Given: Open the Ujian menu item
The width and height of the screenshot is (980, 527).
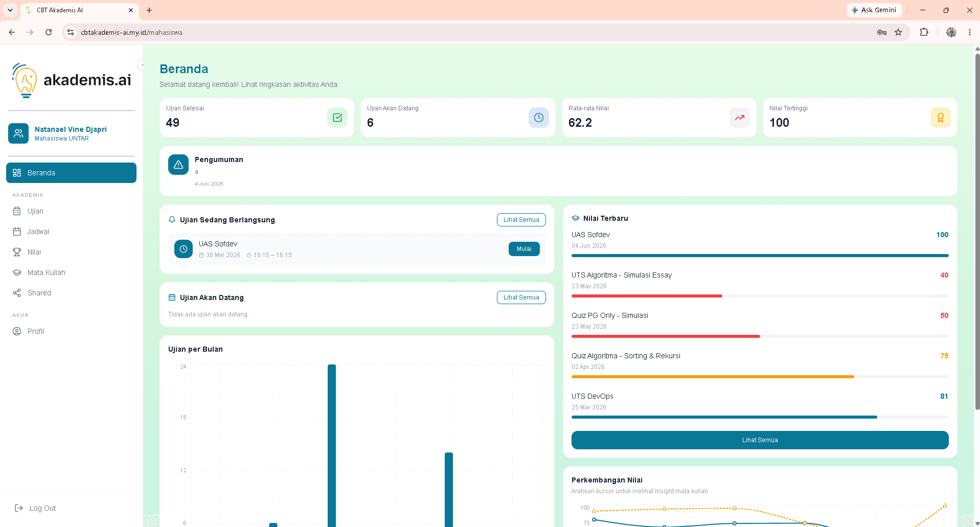Looking at the screenshot, I should (x=71, y=211).
